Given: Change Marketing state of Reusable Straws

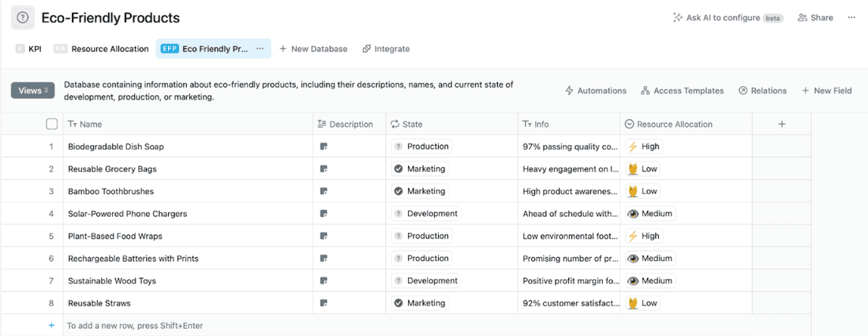Looking at the screenshot, I should point(420,303).
